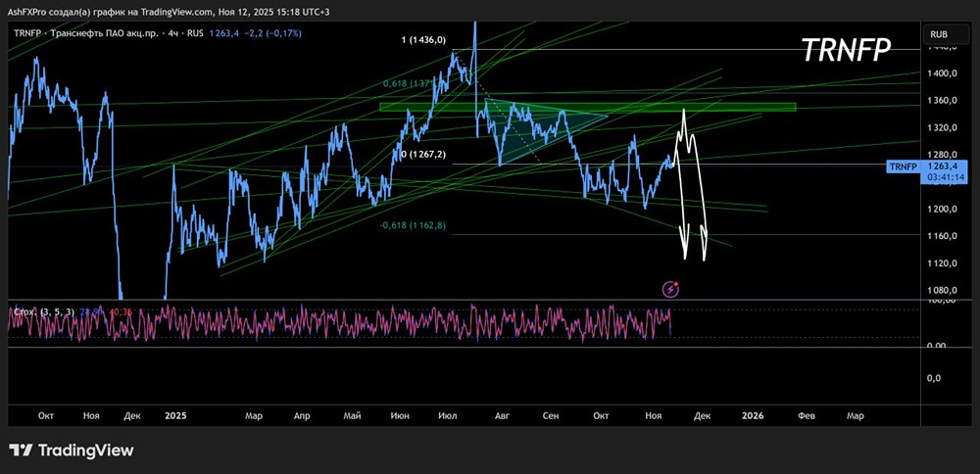Screen dimensions: 980x474
Task: Click the purple lightning event icon on chart
Action: click(x=670, y=289)
